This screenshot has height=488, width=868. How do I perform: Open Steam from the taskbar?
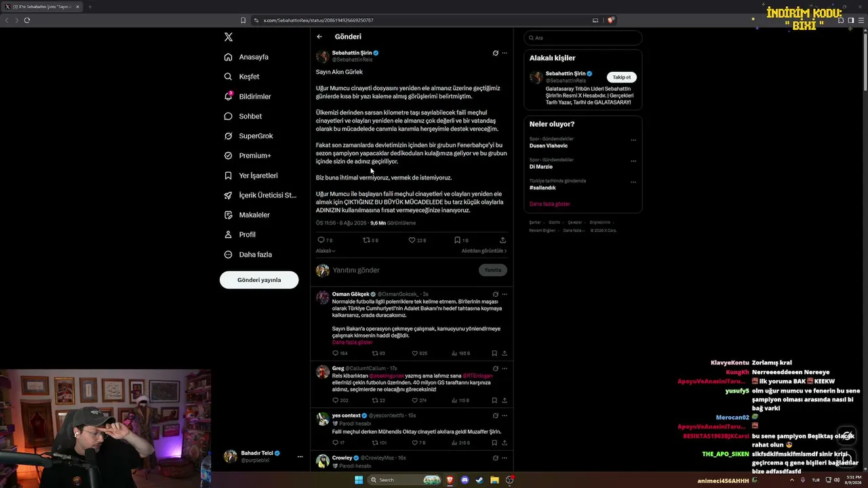(x=479, y=480)
